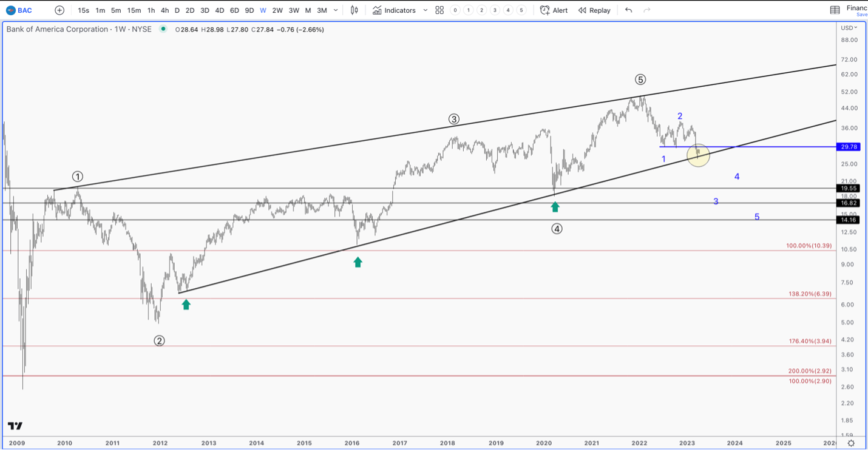Select the 14.16 price axis label
The width and height of the screenshot is (868, 452).
(849, 220)
